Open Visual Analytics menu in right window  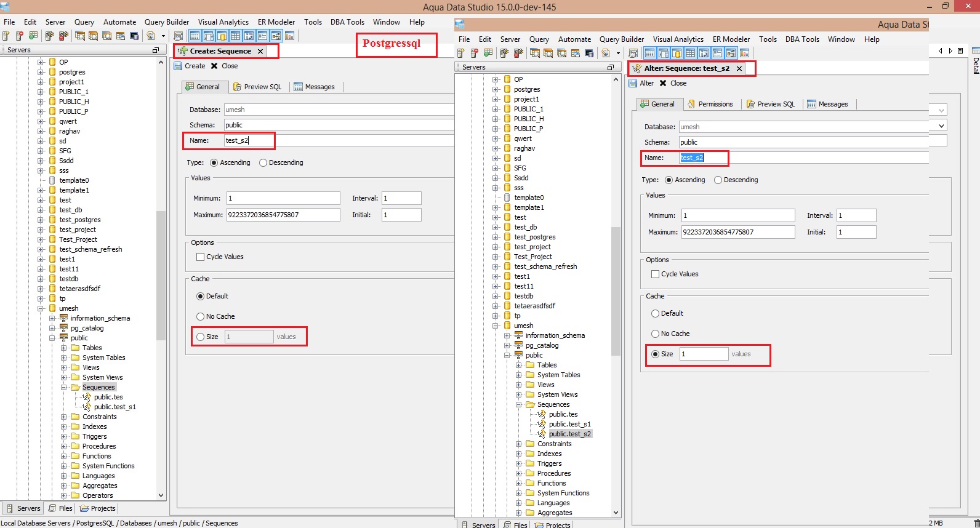click(x=678, y=39)
